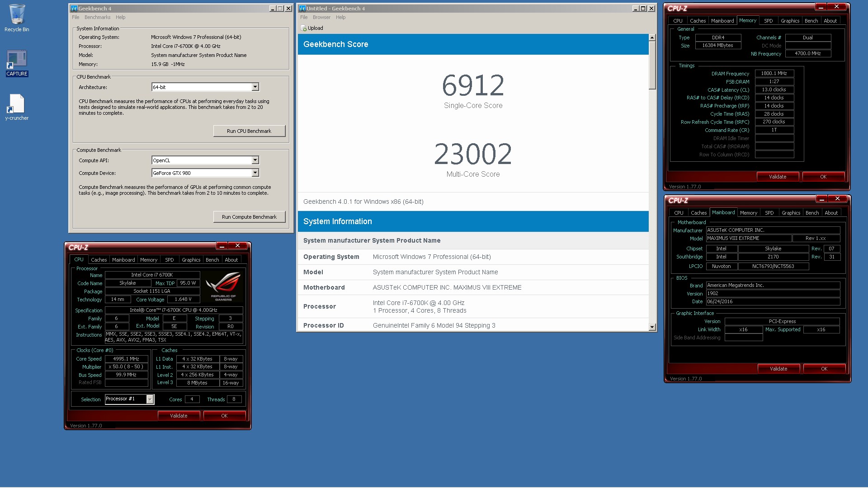Click the Level 3 cache 8 MBytes field

coord(198,383)
